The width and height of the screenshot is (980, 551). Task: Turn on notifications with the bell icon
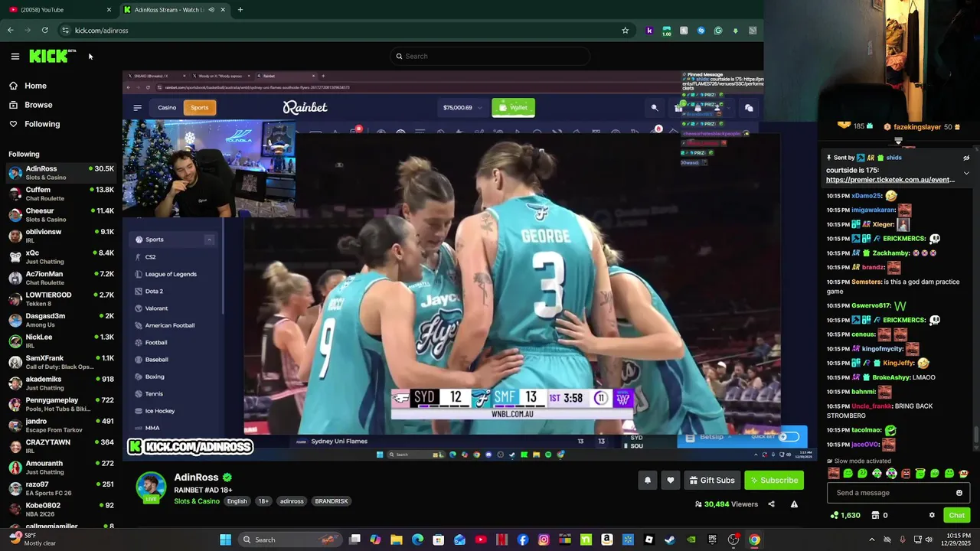pyautogui.click(x=648, y=480)
